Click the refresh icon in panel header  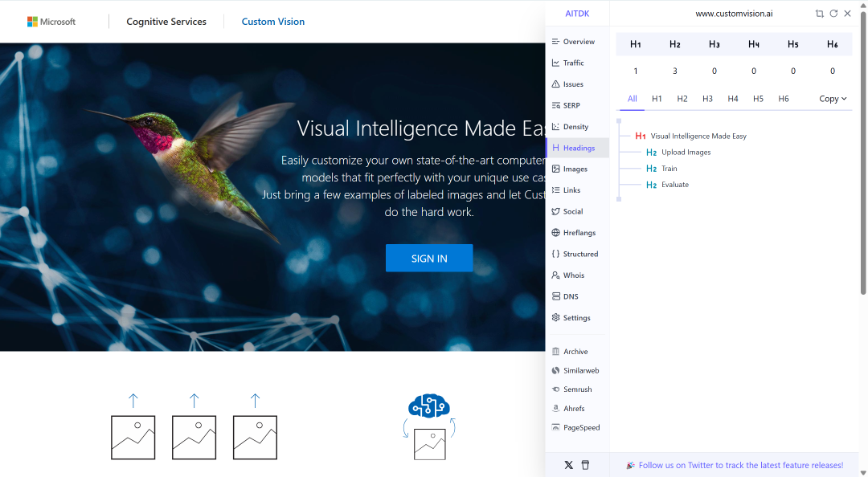[x=833, y=14]
